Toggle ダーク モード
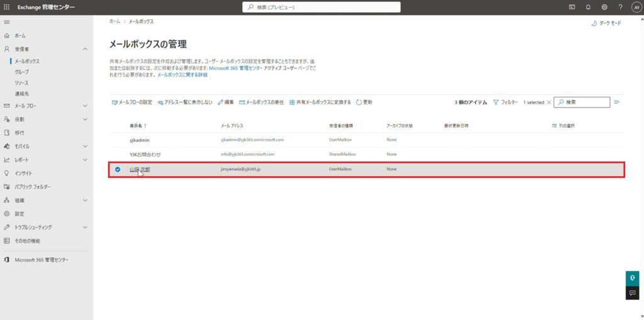Viewport: 644px width, 320px height. pos(606,23)
